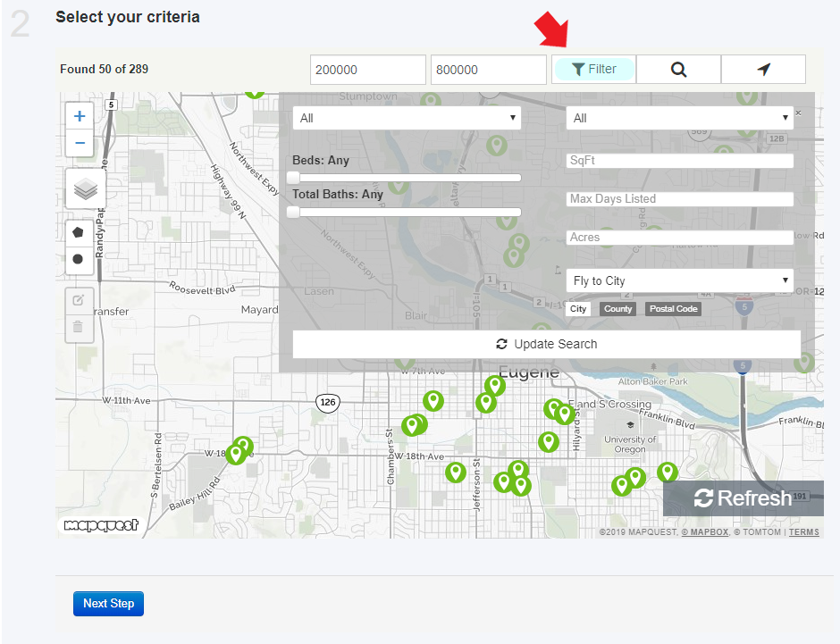Click the Total Baths: Any label
Screen dimensions: 840x644
[338, 194]
